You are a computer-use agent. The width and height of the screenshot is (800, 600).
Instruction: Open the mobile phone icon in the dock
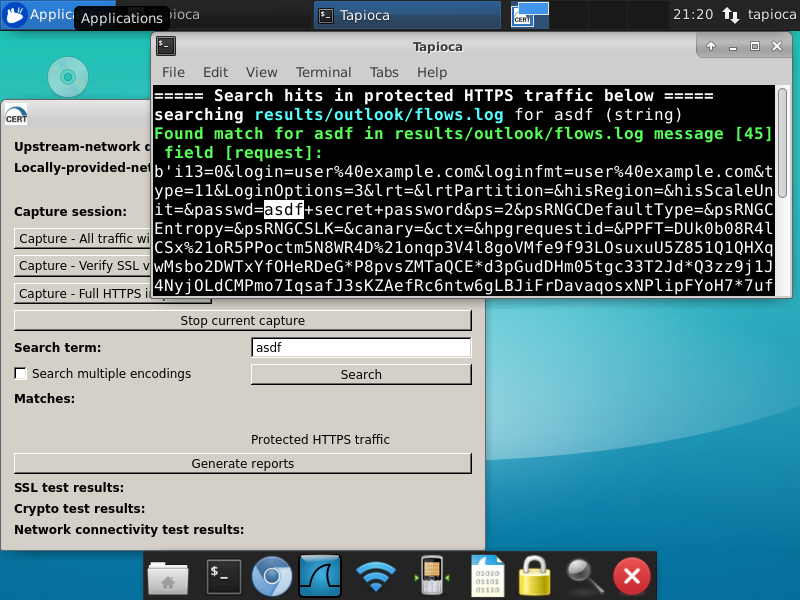432,576
